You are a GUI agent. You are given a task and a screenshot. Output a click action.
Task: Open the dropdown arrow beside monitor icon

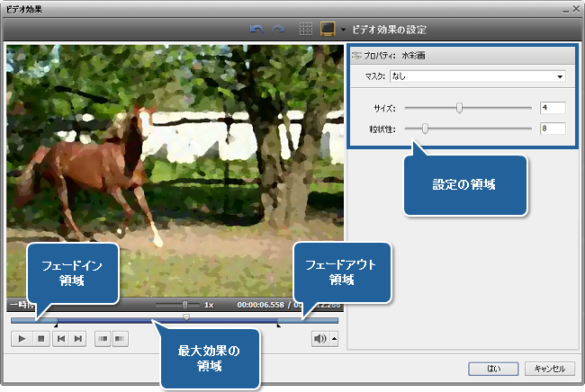343,30
